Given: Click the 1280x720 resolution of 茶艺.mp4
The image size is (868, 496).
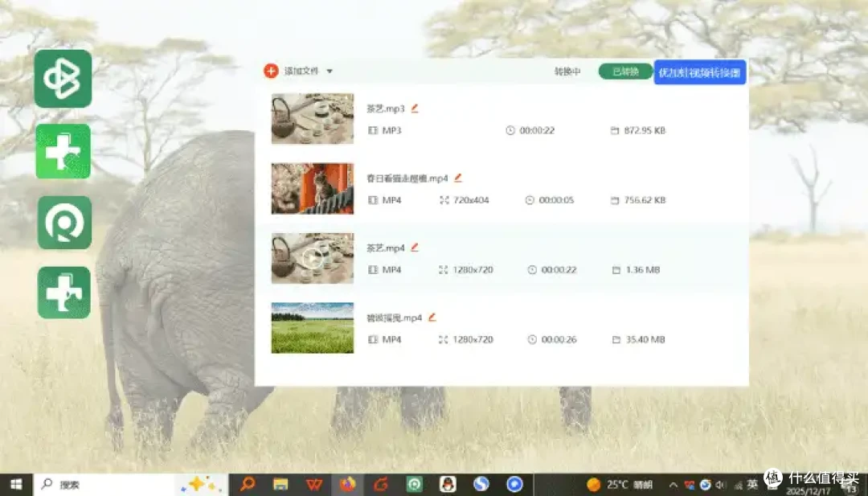Looking at the screenshot, I should click(x=473, y=269).
